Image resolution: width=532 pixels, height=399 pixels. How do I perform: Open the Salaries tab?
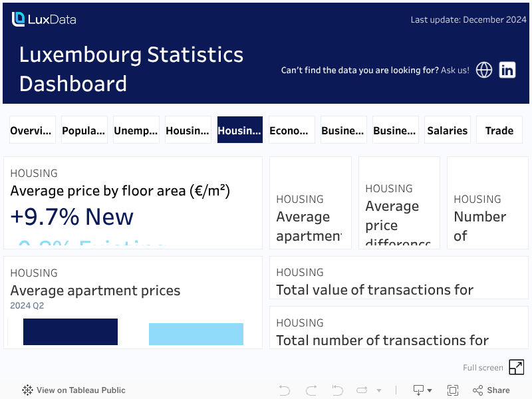tap(447, 130)
